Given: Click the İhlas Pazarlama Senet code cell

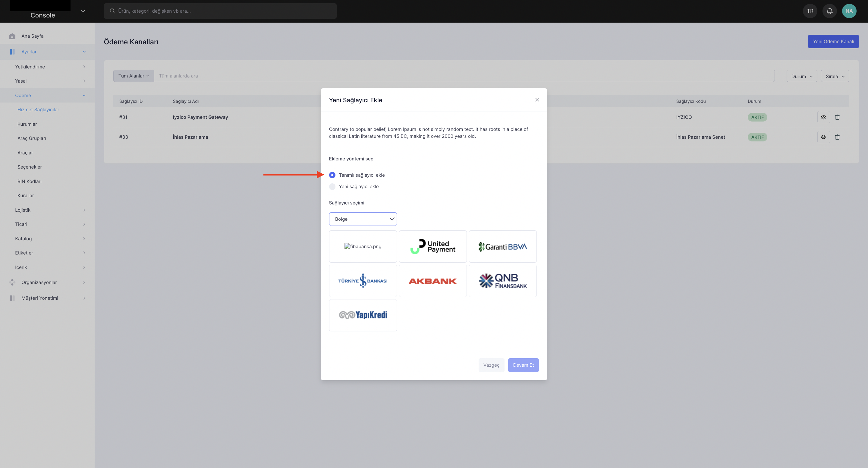Looking at the screenshot, I should (700, 137).
